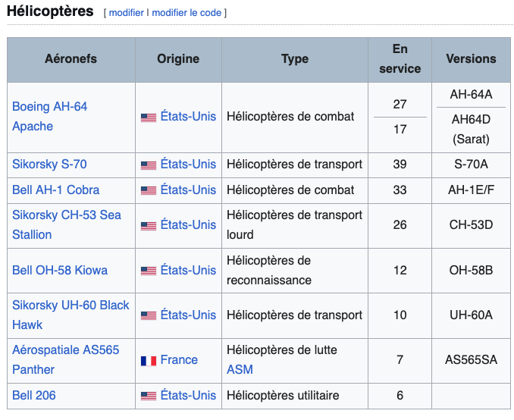Click US flag in OH-58 Kiowa row
514x420 pixels.
(149, 271)
